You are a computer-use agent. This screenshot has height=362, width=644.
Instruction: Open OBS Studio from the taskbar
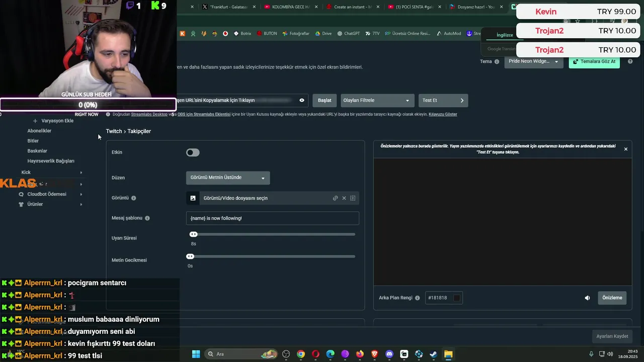[x=286, y=354]
